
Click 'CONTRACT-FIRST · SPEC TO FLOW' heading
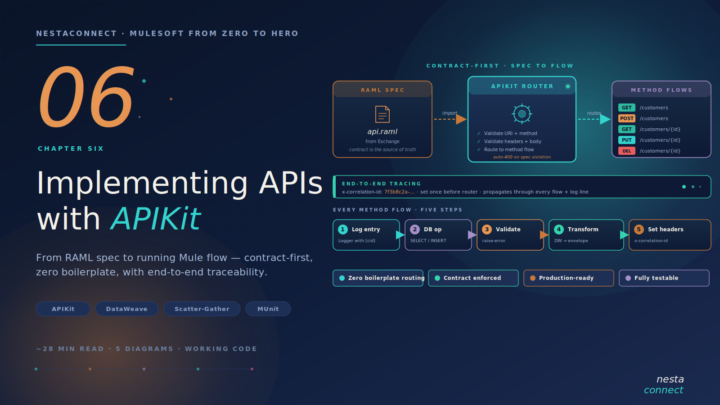tap(500, 66)
